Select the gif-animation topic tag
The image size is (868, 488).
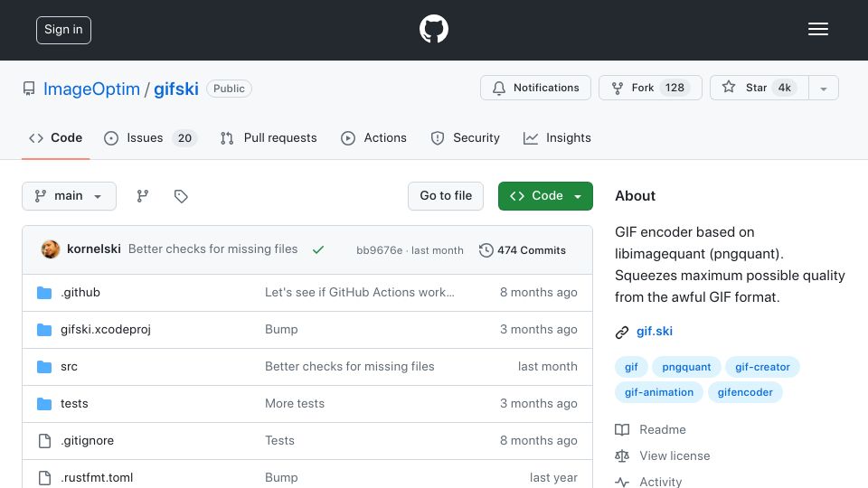[659, 392]
